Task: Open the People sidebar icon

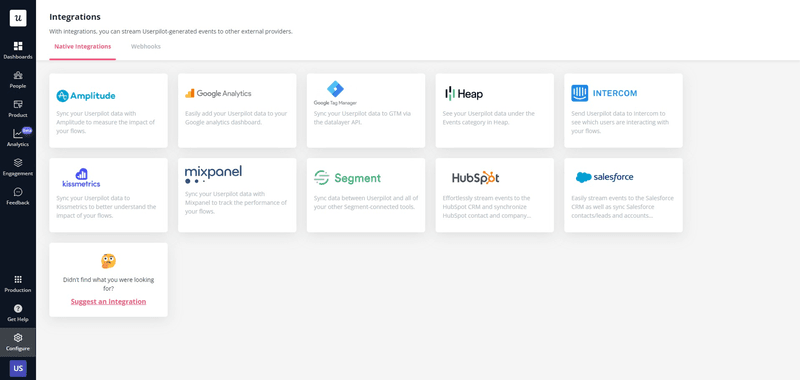Action: coord(18,75)
